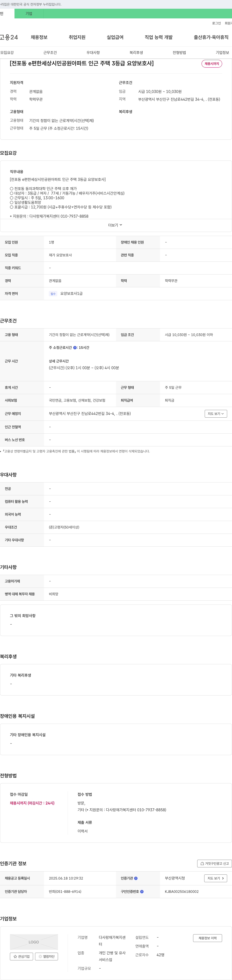Viewport: 232px width, 980px height.
Task: Click the 구인인증번호 value KJBA002506180002
Action: (x=181, y=891)
